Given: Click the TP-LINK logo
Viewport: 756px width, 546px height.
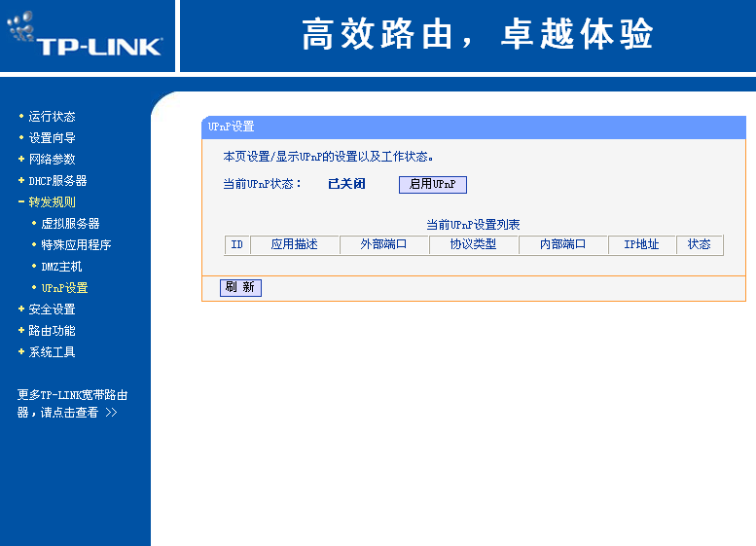Looking at the screenshot, I should tap(85, 34).
